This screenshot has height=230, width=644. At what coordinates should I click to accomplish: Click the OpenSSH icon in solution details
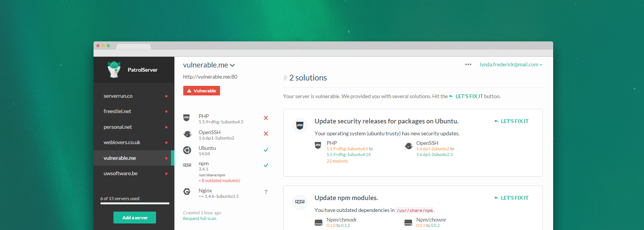409,146
